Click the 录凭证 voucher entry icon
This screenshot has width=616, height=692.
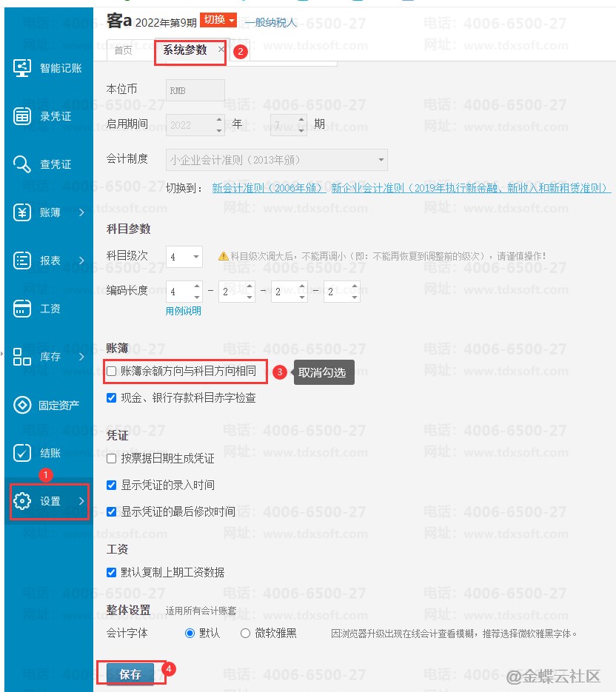23,116
